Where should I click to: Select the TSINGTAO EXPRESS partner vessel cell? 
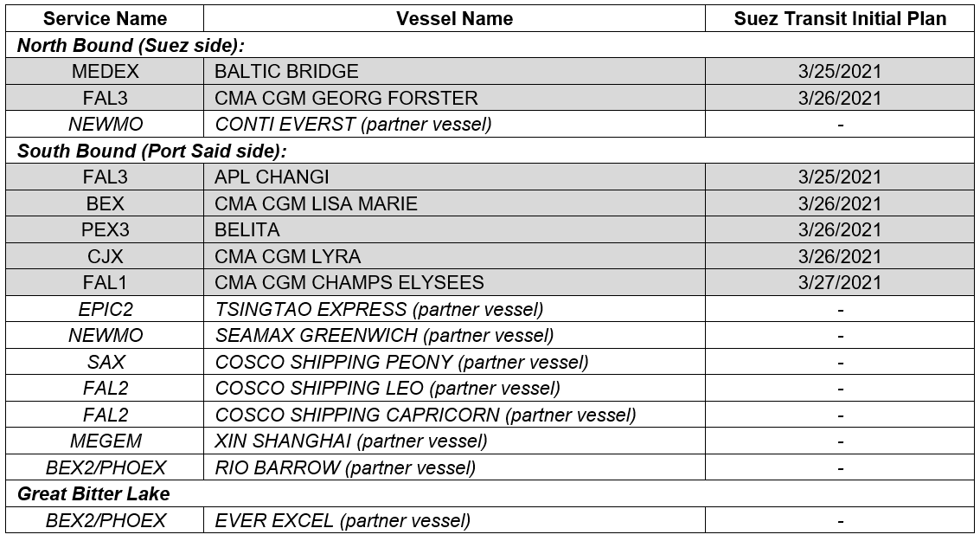[454, 309]
